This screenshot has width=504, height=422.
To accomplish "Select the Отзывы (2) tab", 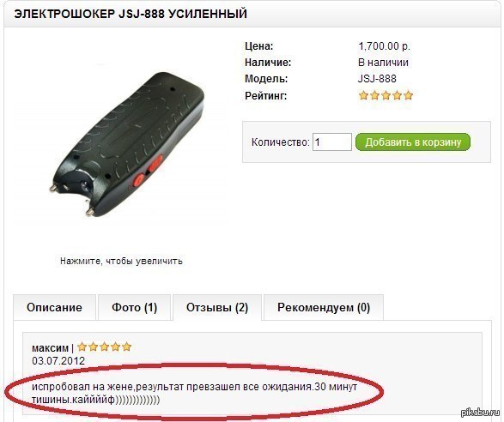I will (217, 307).
